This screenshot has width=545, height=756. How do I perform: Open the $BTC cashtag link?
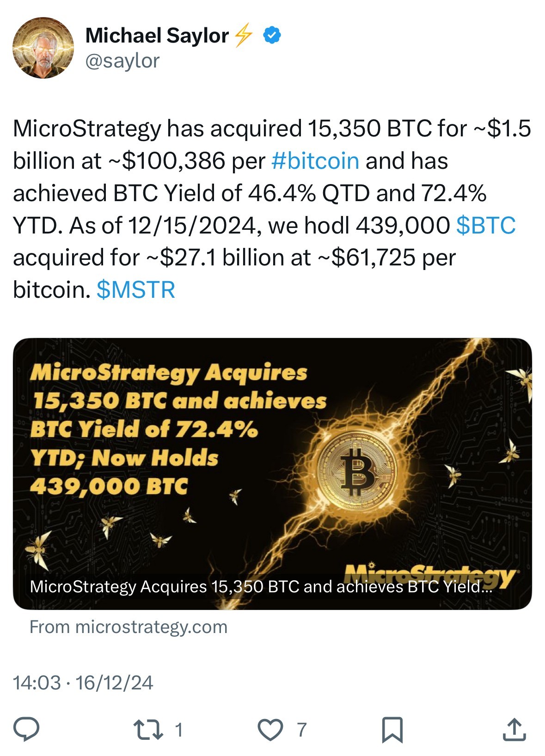(486, 226)
